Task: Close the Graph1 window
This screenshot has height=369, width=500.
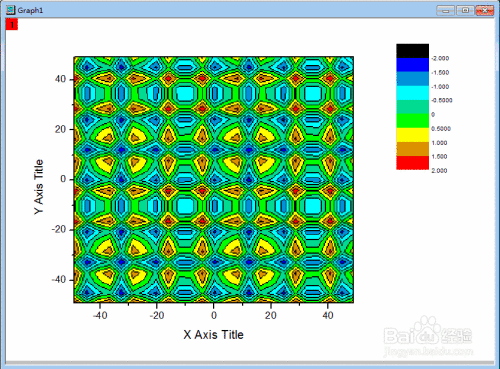Action: pos(485,11)
